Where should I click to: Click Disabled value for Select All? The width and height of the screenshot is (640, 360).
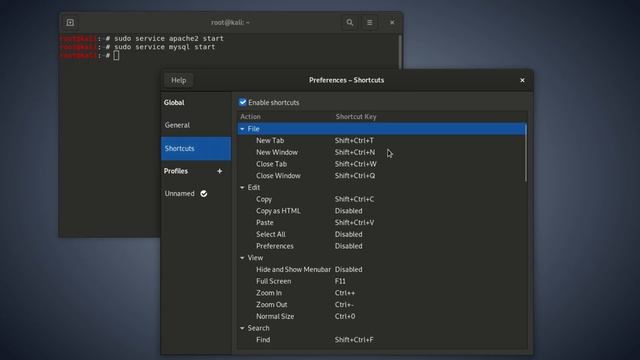coord(349,234)
